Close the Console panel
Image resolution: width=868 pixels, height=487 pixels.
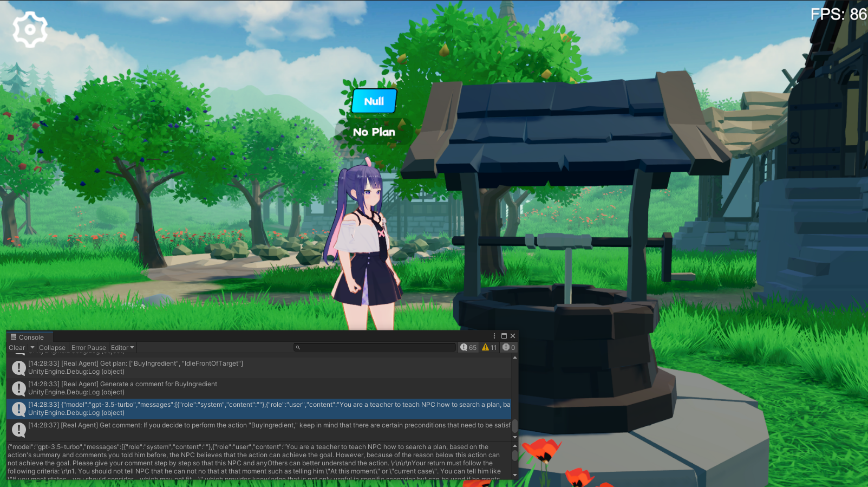coord(513,336)
